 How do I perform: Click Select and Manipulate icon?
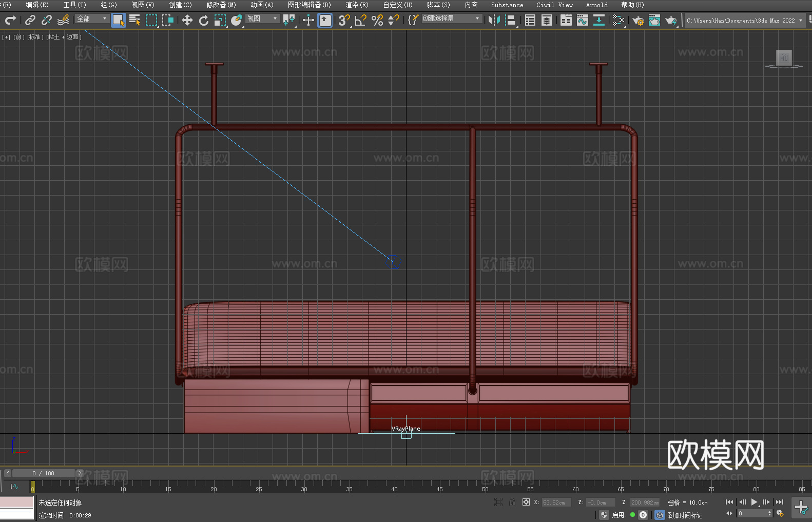coord(308,20)
